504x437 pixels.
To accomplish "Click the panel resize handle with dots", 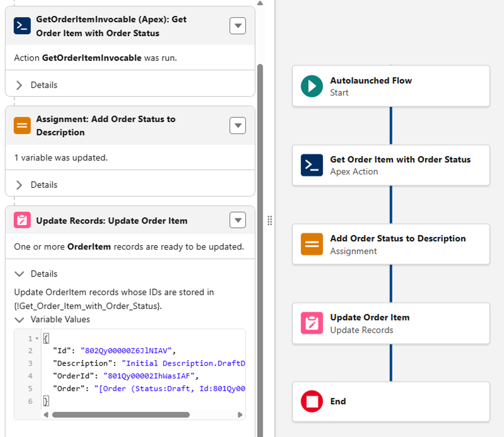I will [x=270, y=220].
